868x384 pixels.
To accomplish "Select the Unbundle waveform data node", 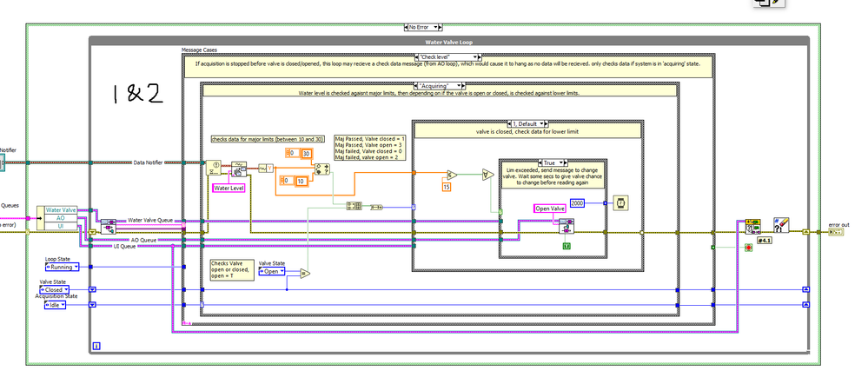I will [x=239, y=169].
